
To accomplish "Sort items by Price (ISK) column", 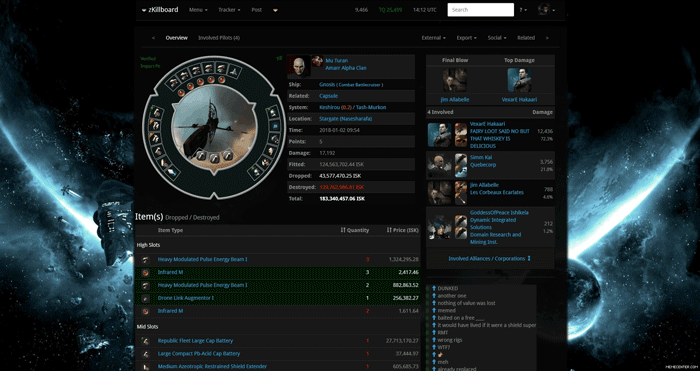I will pos(403,230).
